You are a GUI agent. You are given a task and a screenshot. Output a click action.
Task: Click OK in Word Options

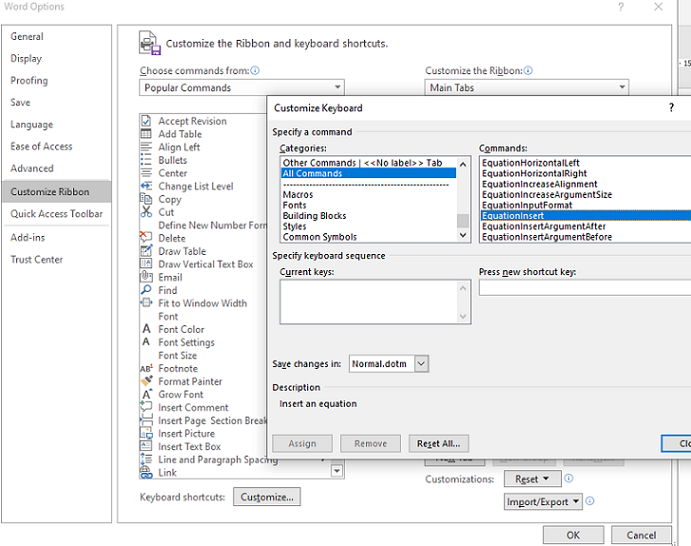point(573,535)
